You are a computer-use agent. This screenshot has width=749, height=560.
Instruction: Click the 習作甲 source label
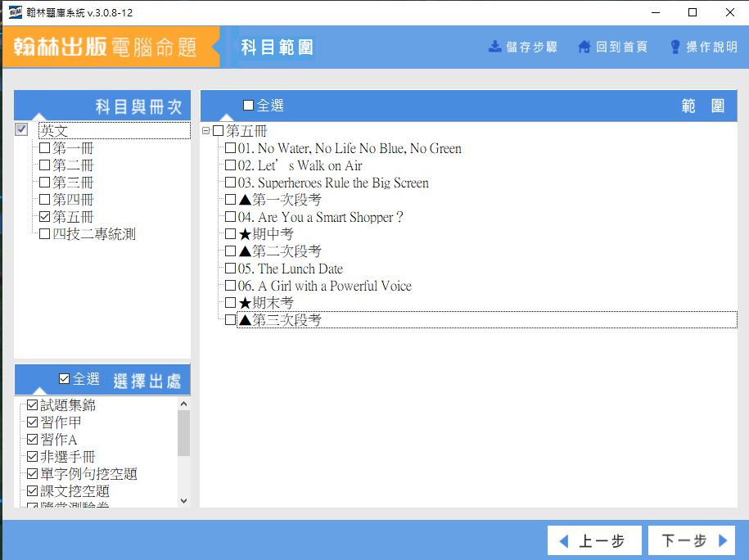(x=61, y=422)
